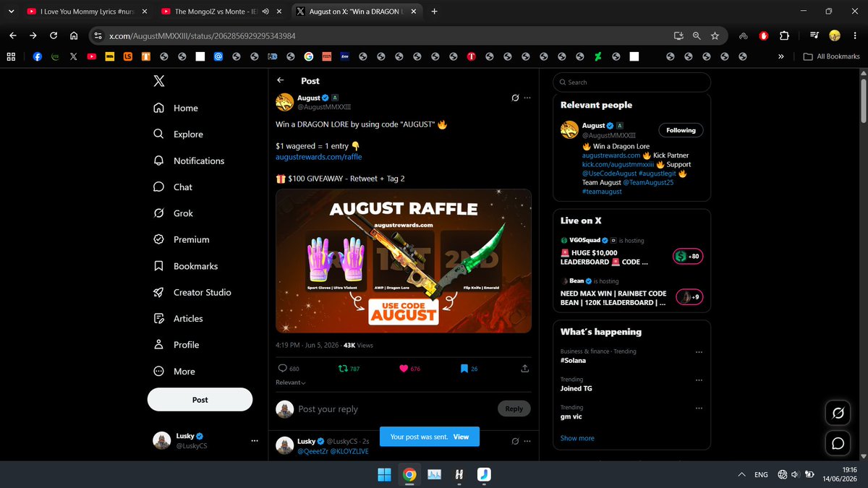Click the YouTube bookmark icon
This screenshot has height=488, width=868.
pyautogui.click(x=92, y=56)
